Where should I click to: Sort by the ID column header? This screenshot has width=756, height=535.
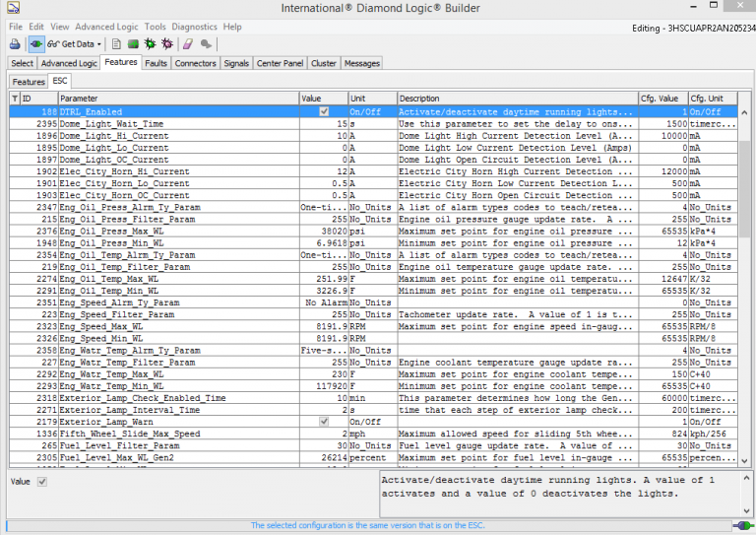pyautogui.click(x=39, y=99)
